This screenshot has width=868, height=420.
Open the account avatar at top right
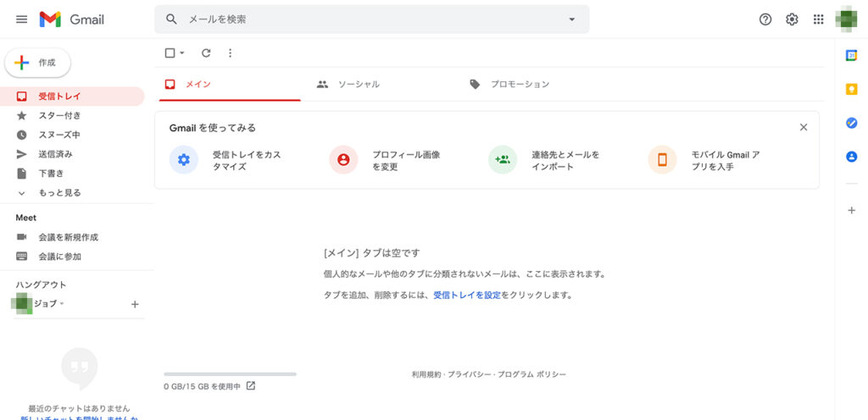(x=846, y=19)
